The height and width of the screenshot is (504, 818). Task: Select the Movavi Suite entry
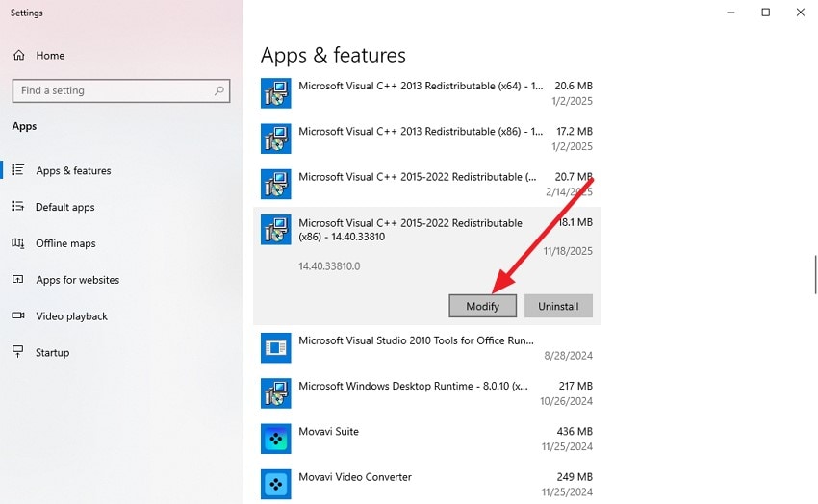click(426, 439)
